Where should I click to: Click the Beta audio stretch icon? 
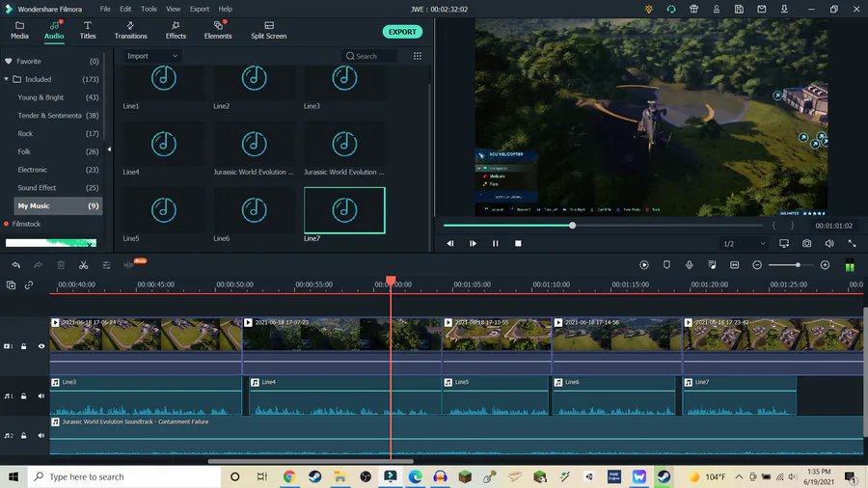coord(129,265)
